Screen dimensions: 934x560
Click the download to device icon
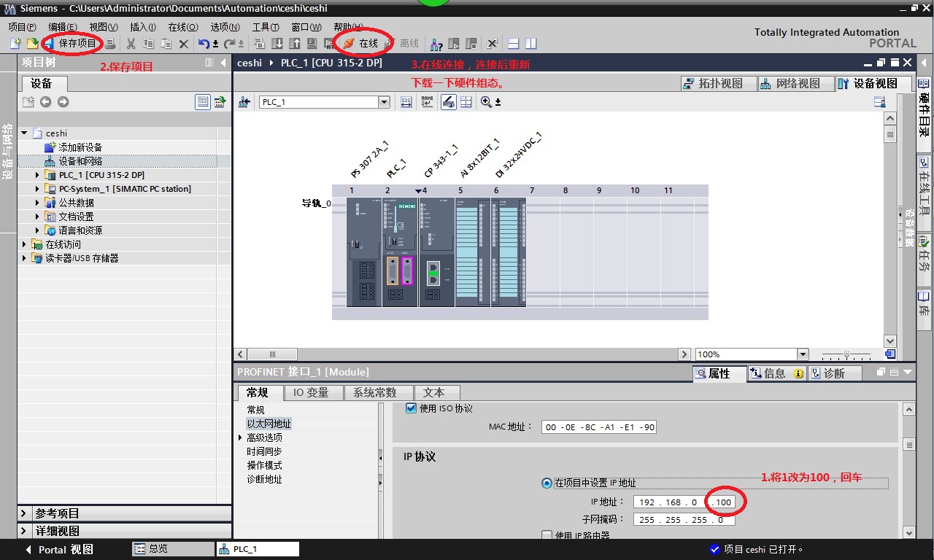(277, 44)
